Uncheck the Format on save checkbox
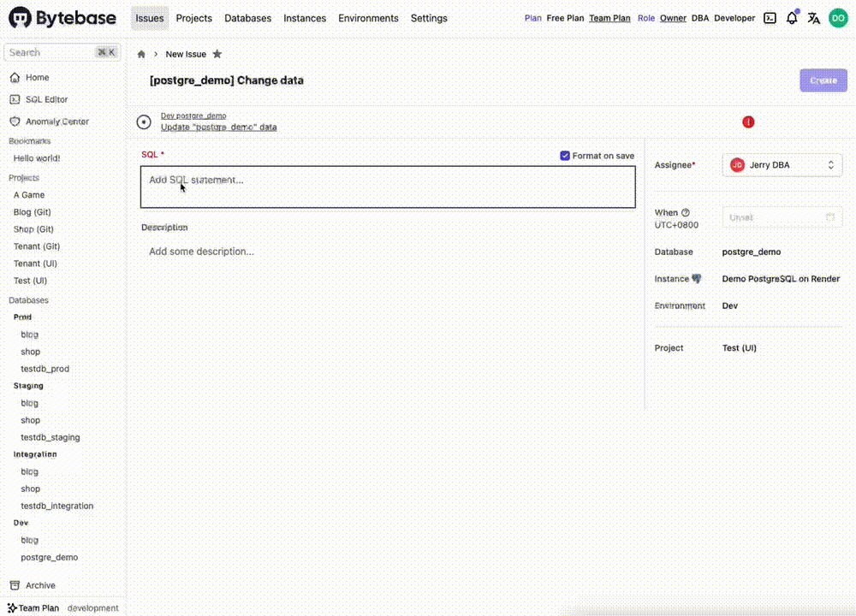This screenshot has width=856, height=616. pos(564,156)
